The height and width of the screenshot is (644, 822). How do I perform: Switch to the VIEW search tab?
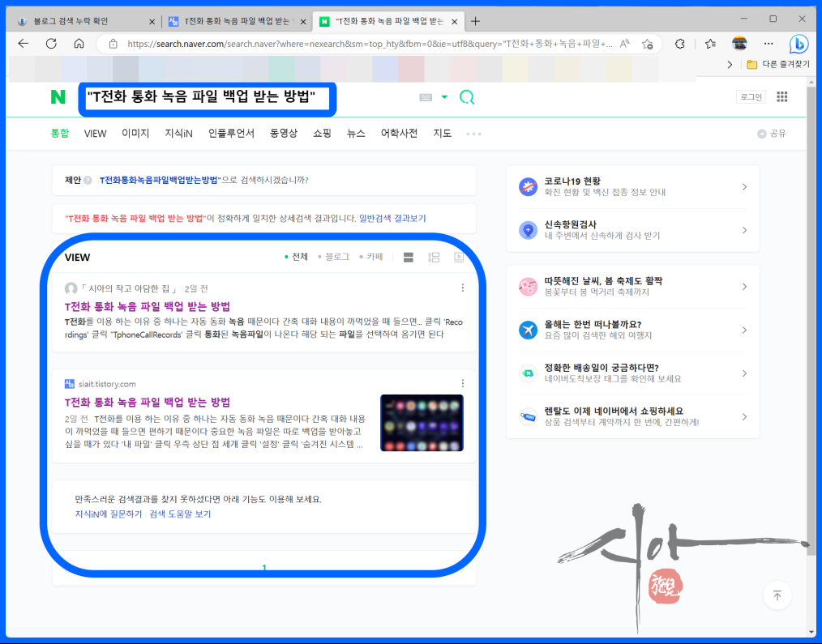[x=96, y=134]
